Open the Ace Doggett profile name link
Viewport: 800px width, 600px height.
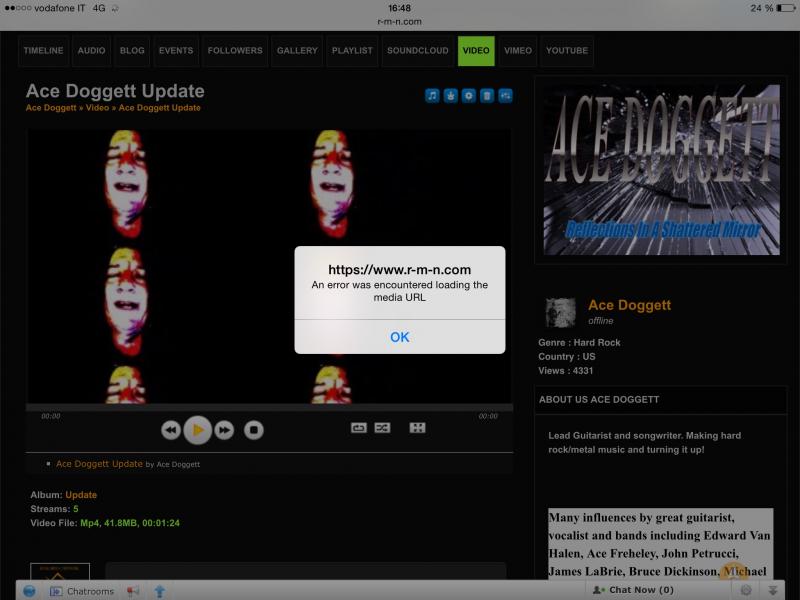pyautogui.click(x=629, y=305)
